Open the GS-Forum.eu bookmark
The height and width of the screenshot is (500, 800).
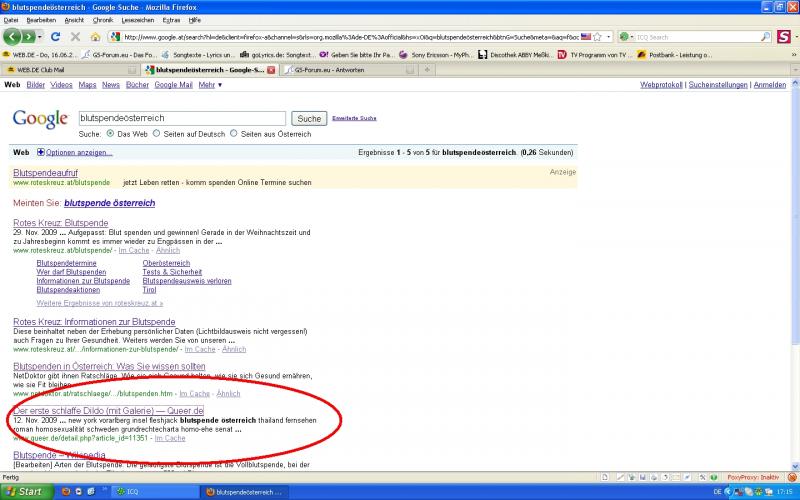pyautogui.click(x=119, y=55)
